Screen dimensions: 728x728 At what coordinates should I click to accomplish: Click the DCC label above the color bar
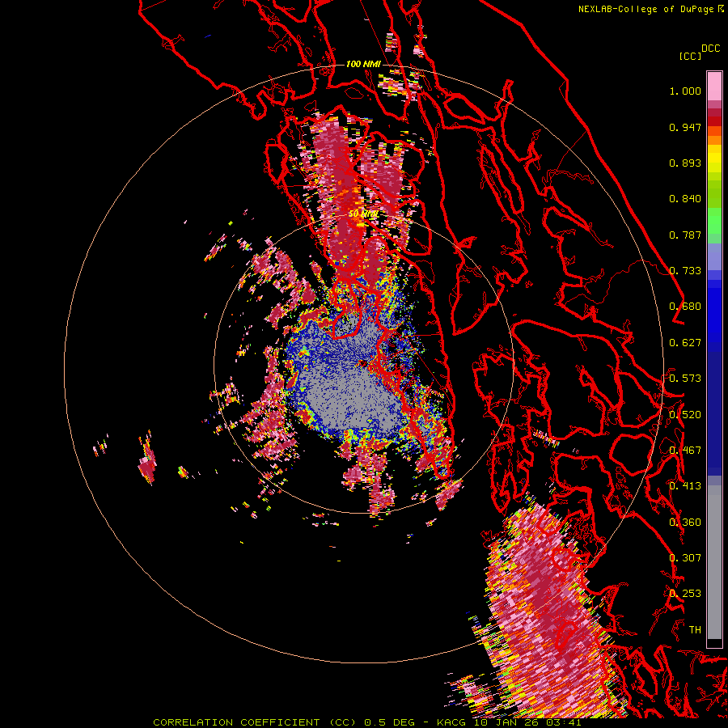[710, 49]
